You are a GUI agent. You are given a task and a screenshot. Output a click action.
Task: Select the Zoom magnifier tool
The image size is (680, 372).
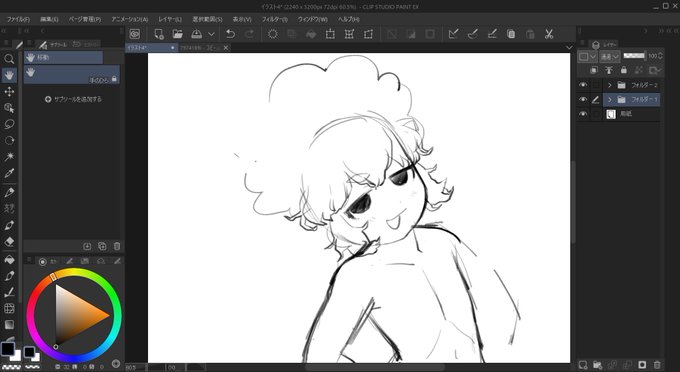coord(9,59)
